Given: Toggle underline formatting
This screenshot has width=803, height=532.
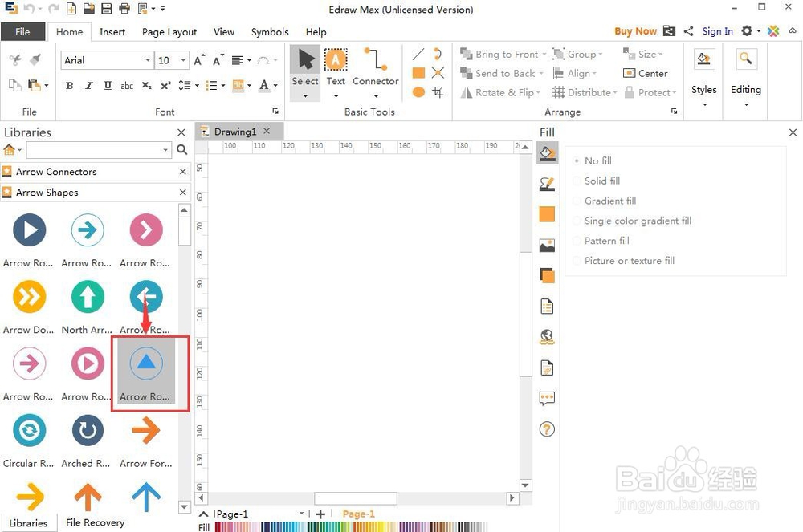Looking at the screenshot, I should pyautogui.click(x=108, y=85).
